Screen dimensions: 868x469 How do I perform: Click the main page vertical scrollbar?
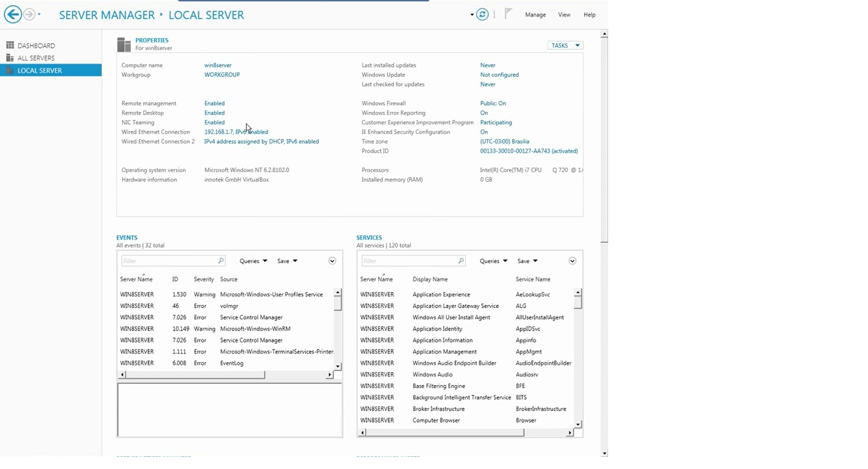604,243
